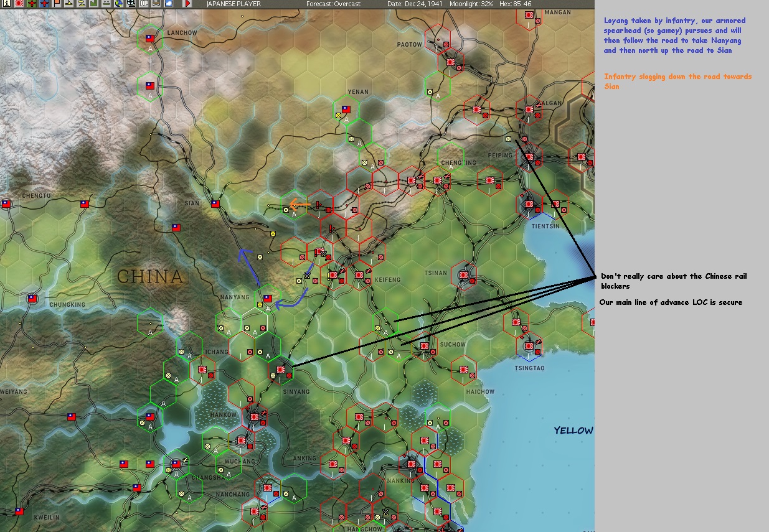Screen dimensions: 769x532
Task: Select the Japanese unit at Tsingtao
Action: click(529, 345)
